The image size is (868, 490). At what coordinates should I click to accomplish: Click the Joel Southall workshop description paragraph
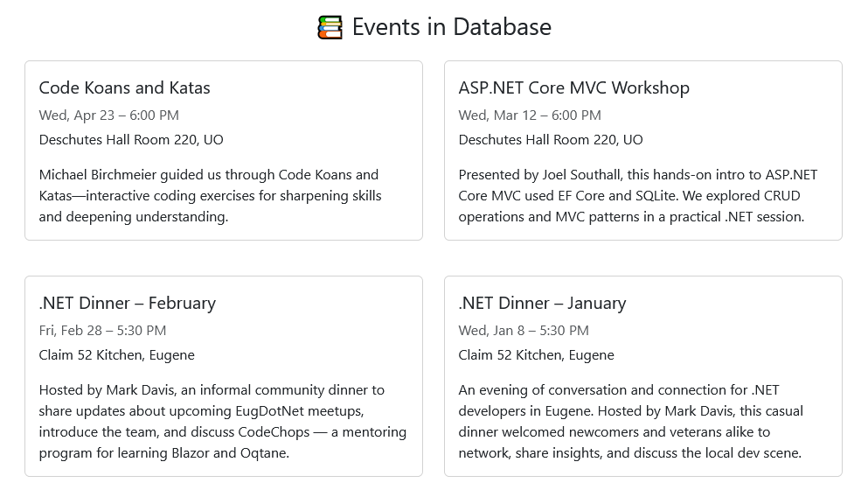coord(638,196)
